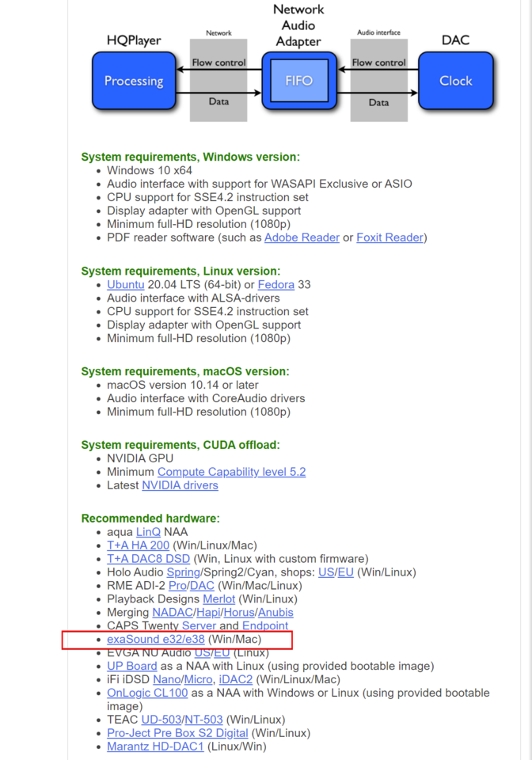Click the UP Board link
Image resolution: width=532 pixels, height=760 pixels.
point(131,666)
